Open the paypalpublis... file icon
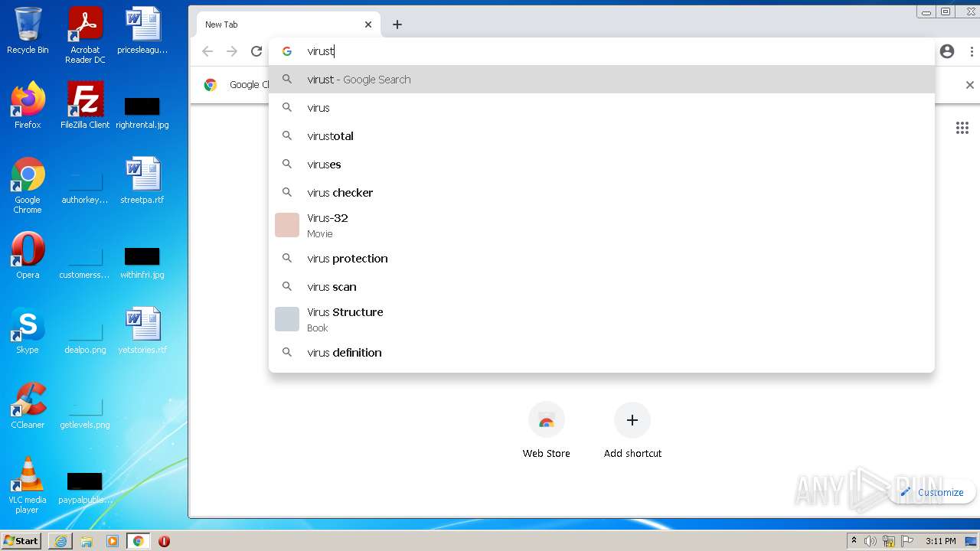The height and width of the screenshot is (551, 980). [x=85, y=487]
